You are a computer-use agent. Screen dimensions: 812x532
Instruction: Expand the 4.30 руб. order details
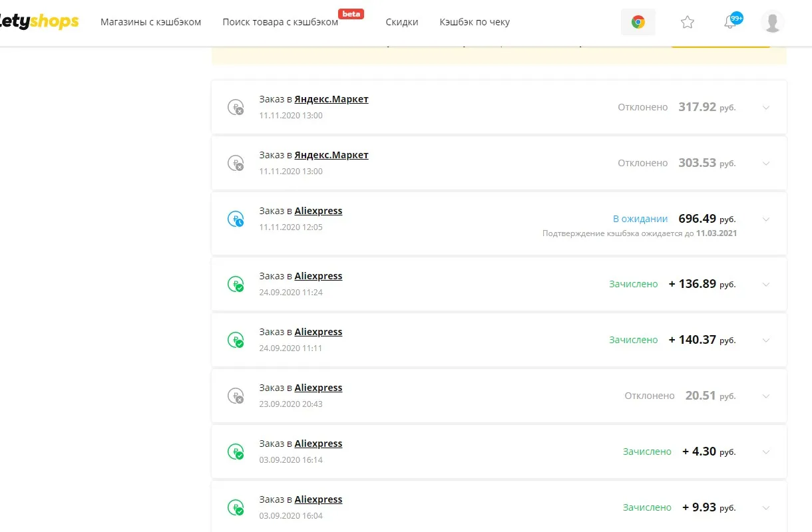point(765,452)
